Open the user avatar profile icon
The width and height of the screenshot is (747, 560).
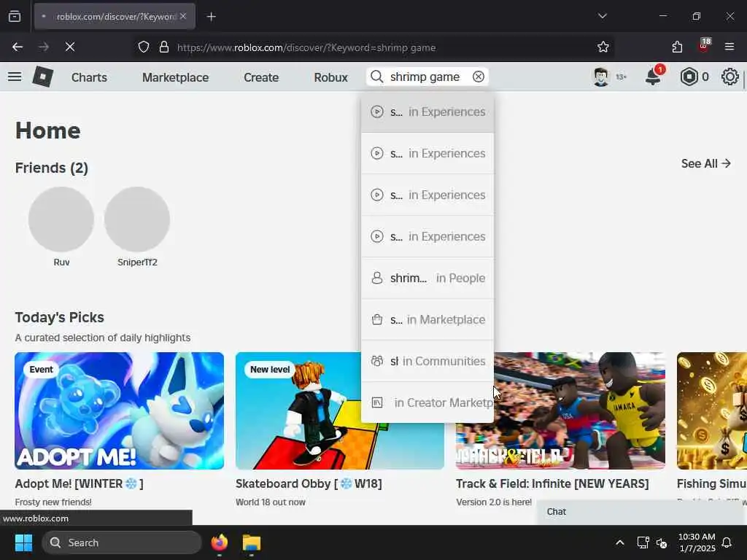(x=601, y=77)
